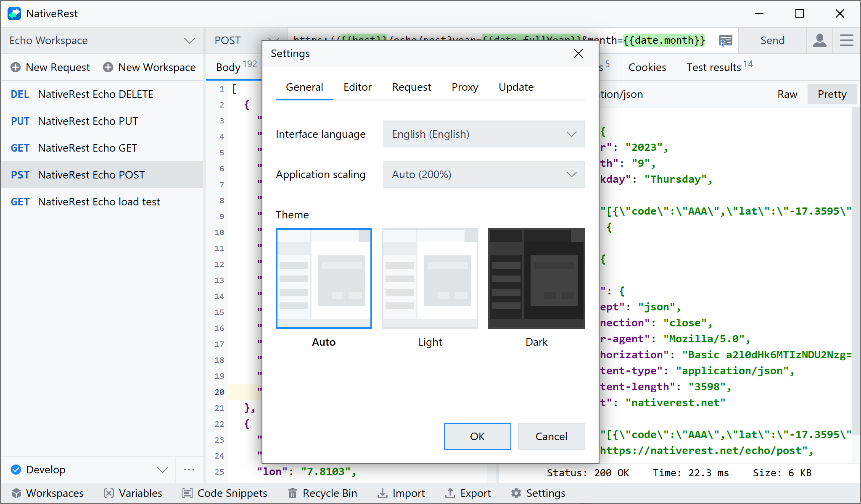This screenshot has width=861, height=504.
Task: Expand the Interface language dropdown
Action: pyautogui.click(x=483, y=134)
